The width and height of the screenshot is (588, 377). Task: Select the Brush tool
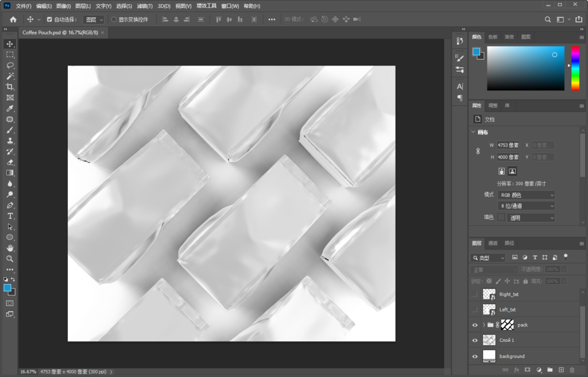tap(10, 130)
